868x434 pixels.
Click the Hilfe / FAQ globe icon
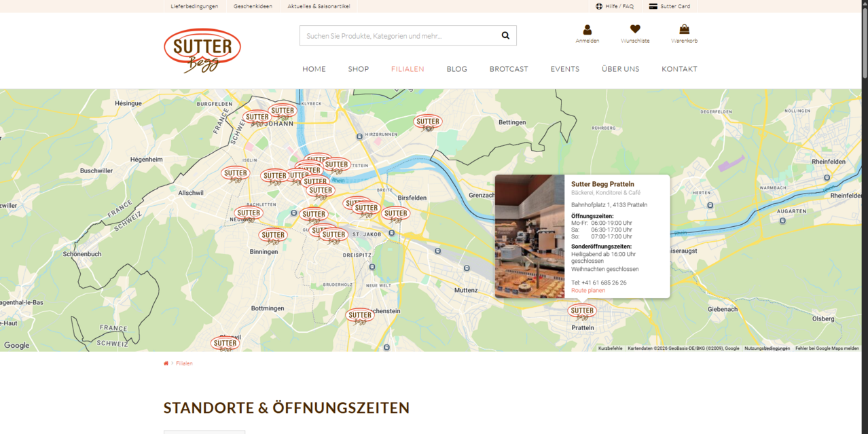(599, 6)
